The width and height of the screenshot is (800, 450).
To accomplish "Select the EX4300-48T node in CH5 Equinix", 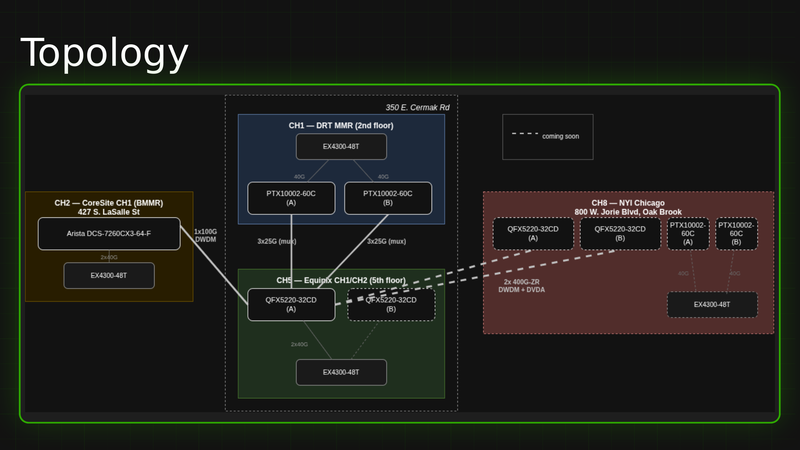I will click(x=341, y=372).
